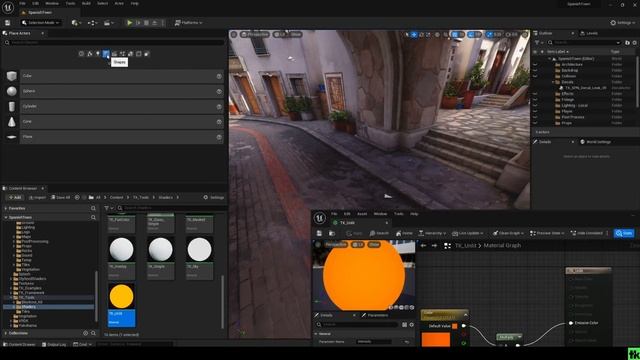The height and width of the screenshot is (360, 640).
Task: Collapse the Color parameter node with chevron
Action: click(465, 315)
